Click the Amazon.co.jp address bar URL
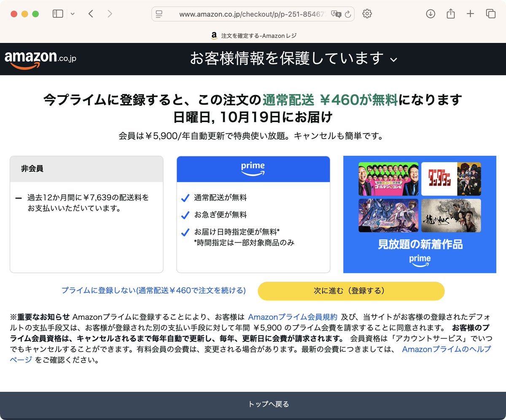The height and width of the screenshot is (420, 506). pos(253,14)
